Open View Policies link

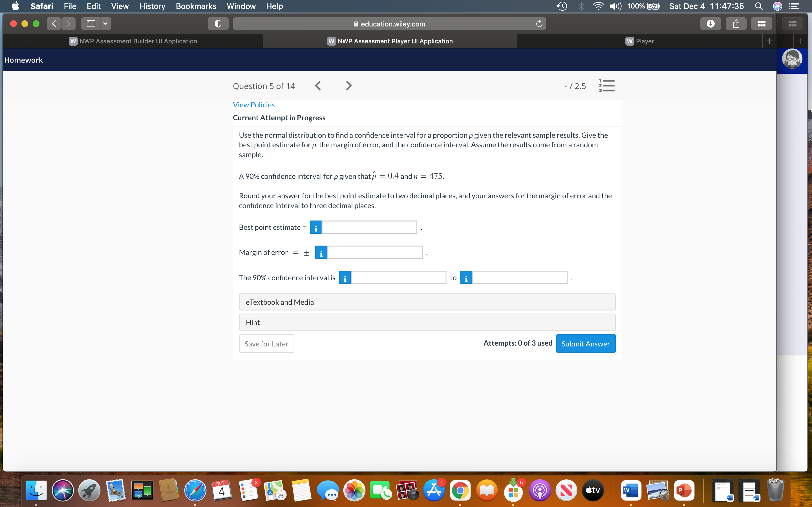pos(253,104)
